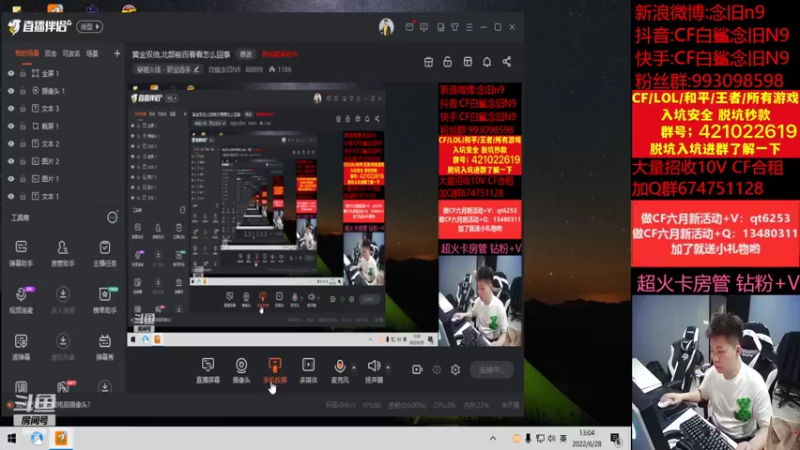Open the 房管助手 moderator assistant tool
Screen dimensions: 800x450
click(x=63, y=254)
